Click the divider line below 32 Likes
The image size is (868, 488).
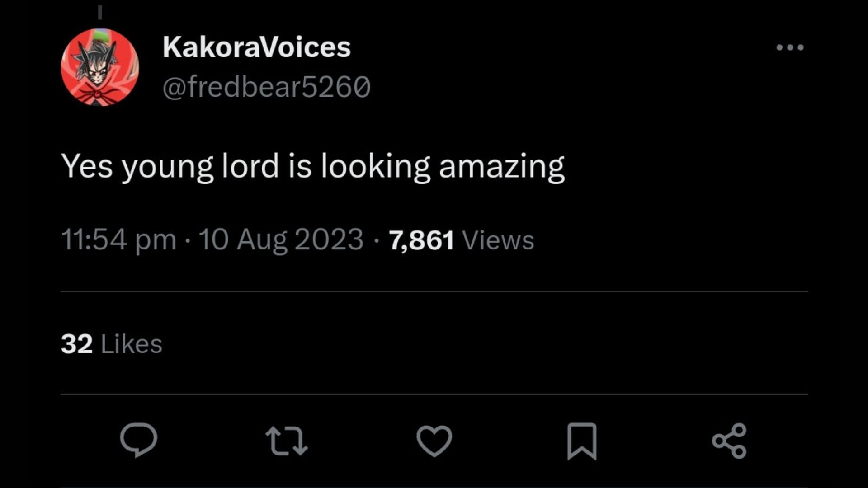[x=434, y=394]
